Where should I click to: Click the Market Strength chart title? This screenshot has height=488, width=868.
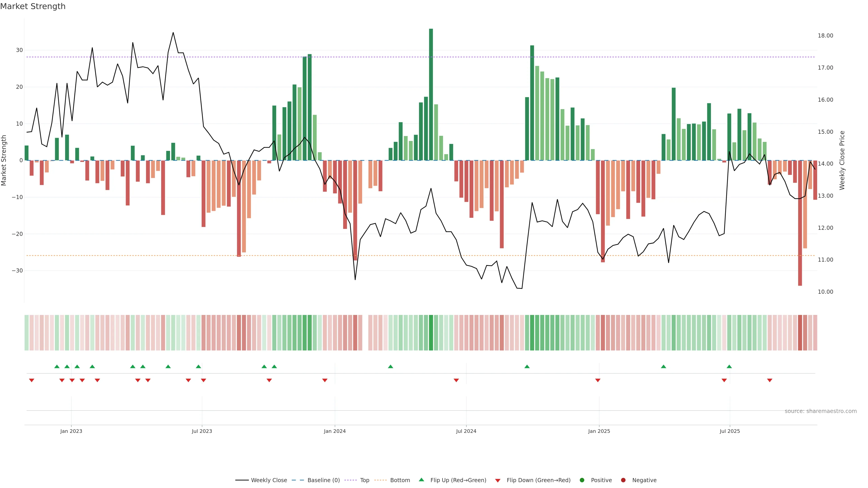tap(33, 6)
